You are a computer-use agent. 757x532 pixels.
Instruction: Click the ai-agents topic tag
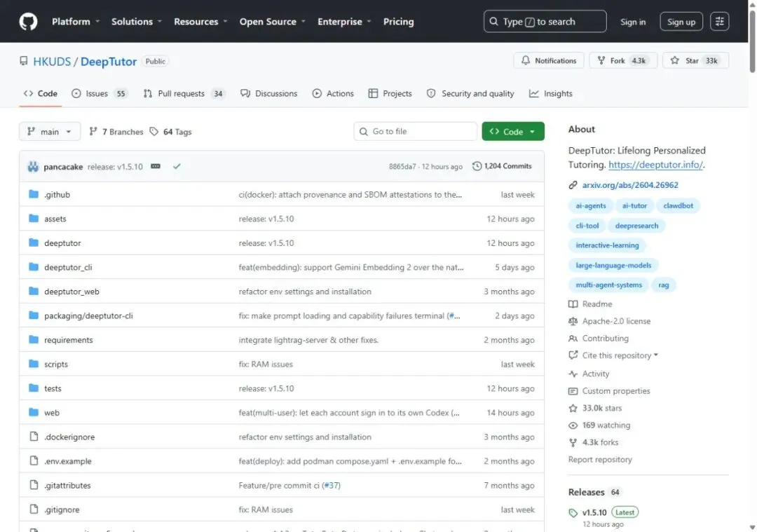tap(590, 205)
